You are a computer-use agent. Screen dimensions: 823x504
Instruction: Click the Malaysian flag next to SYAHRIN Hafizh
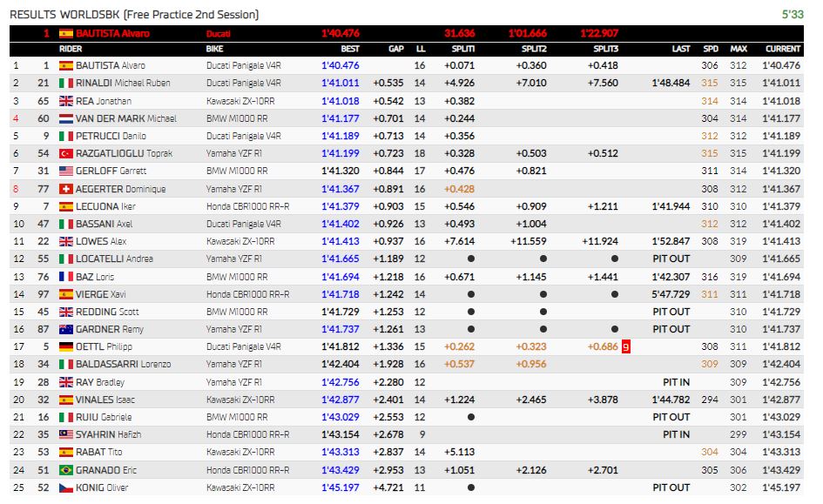tap(66, 434)
